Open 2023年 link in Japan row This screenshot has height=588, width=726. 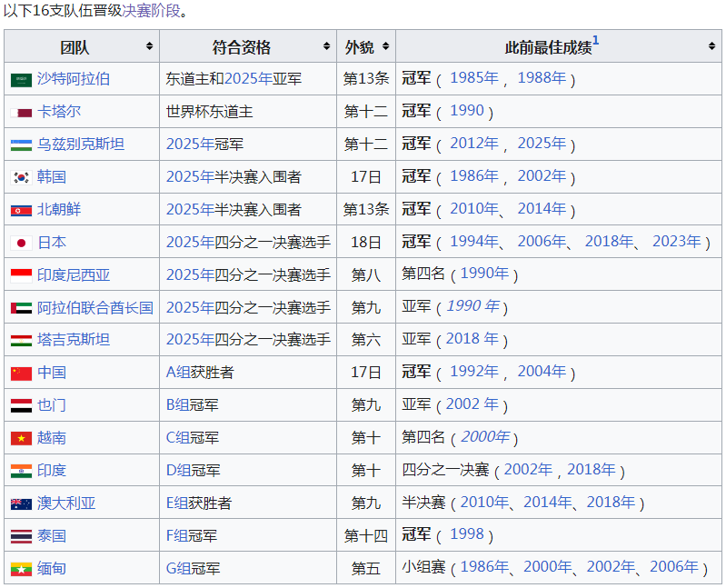pos(677,241)
